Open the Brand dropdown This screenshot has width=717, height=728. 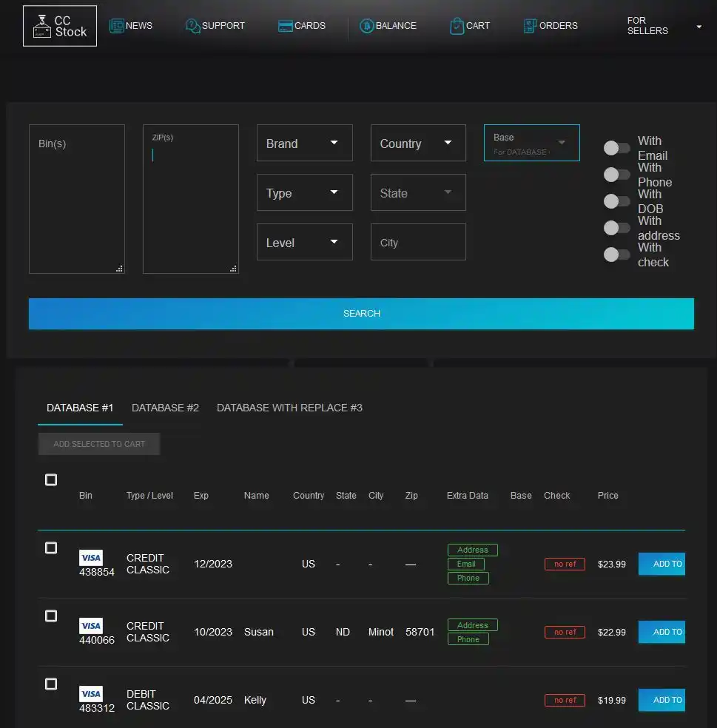(304, 143)
